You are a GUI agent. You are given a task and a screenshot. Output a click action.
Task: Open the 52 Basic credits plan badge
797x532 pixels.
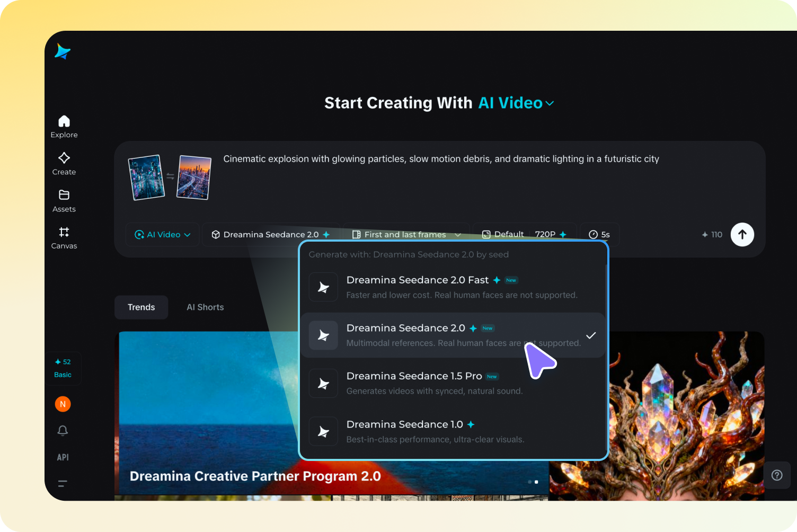point(63,368)
